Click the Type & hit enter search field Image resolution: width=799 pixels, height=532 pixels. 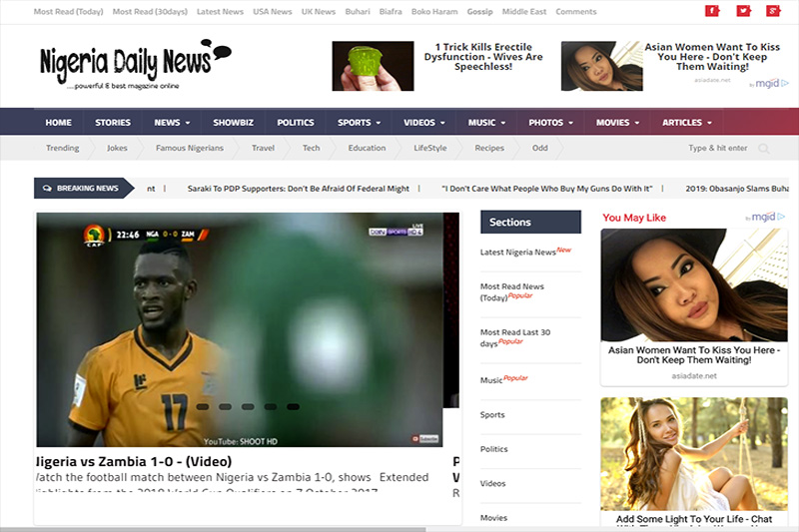(x=718, y=149)
